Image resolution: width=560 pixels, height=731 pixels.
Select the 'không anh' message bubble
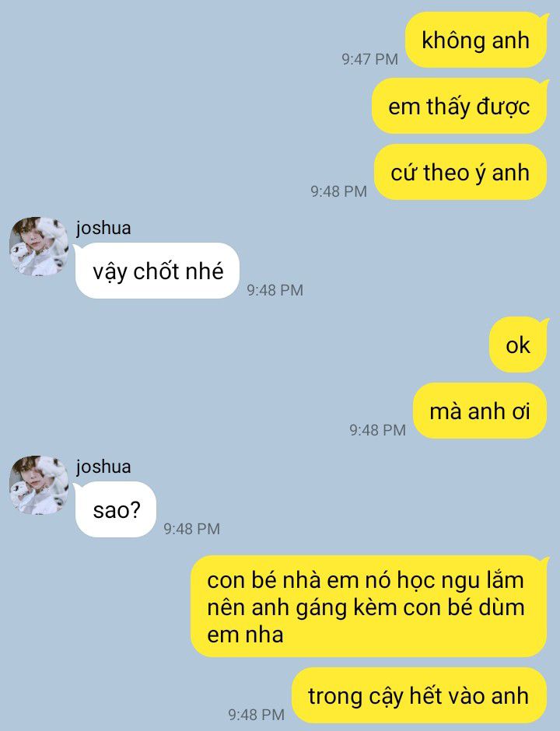[x=476, y=40]
